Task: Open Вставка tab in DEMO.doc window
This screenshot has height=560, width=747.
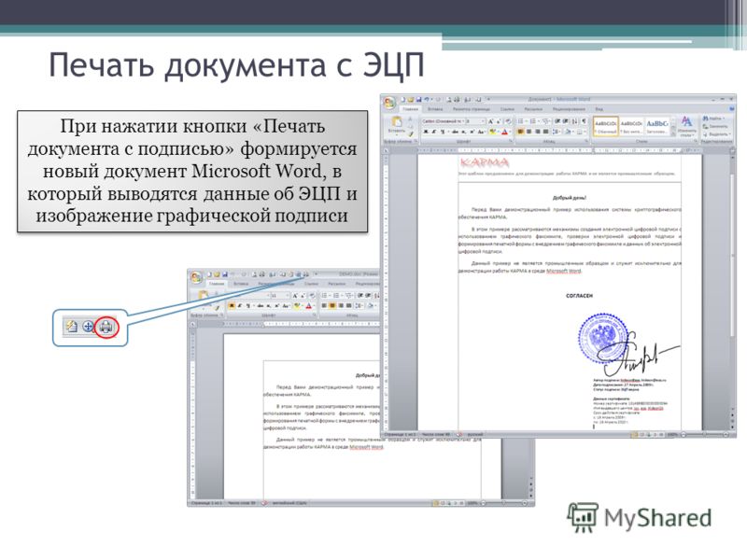Action: coord(241,284)
